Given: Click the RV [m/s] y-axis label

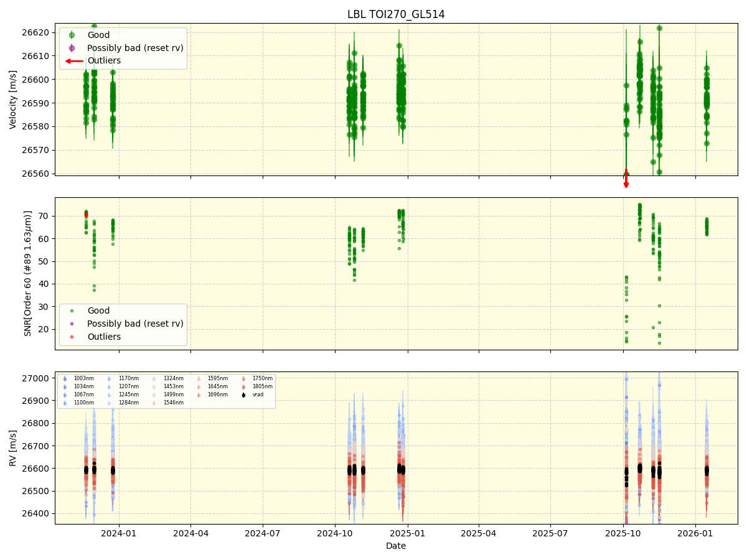Looking at the screenshot, I should pyautogui.click(x=13, y=447).
